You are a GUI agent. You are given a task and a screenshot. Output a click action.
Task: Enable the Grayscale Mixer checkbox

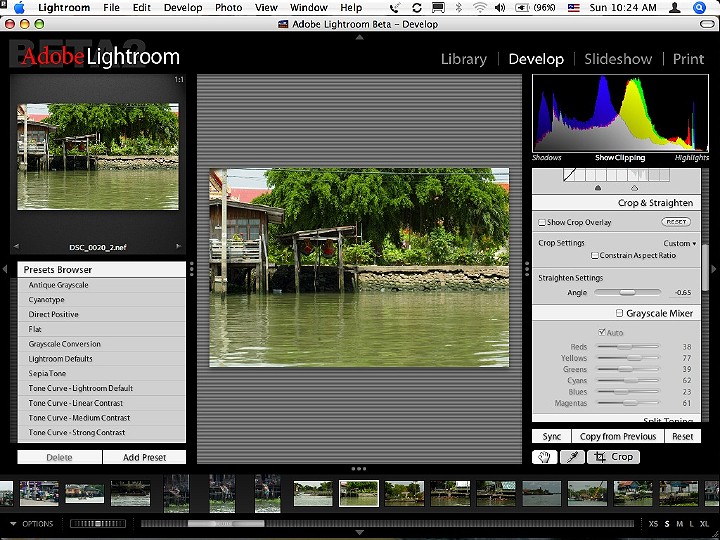pos(619,313)
